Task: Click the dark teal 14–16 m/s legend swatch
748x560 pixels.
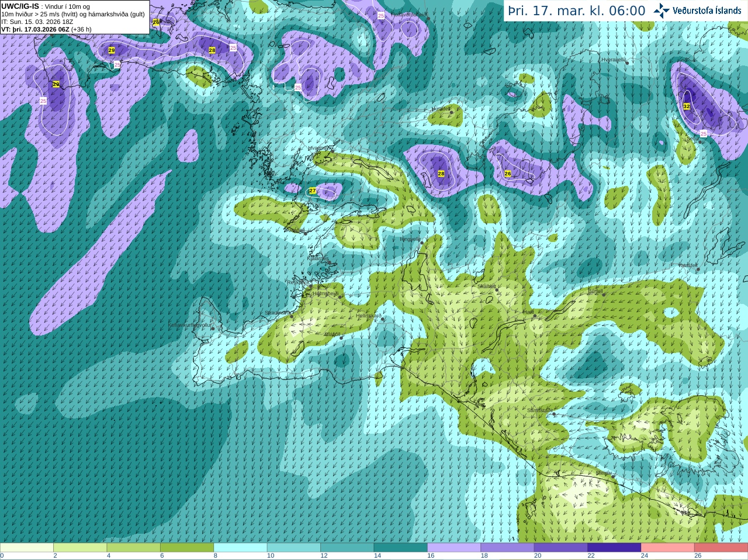Action: pyautogui.click(x=401, y=548)
